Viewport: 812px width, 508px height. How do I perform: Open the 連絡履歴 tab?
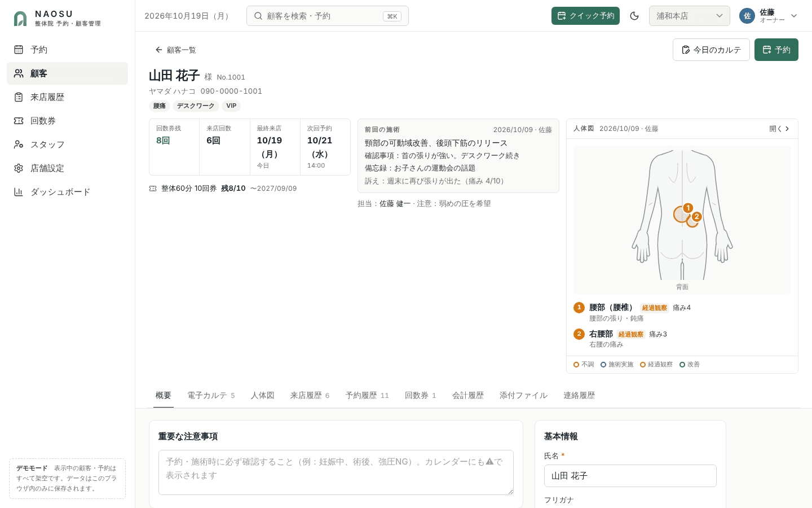(579, 396)
